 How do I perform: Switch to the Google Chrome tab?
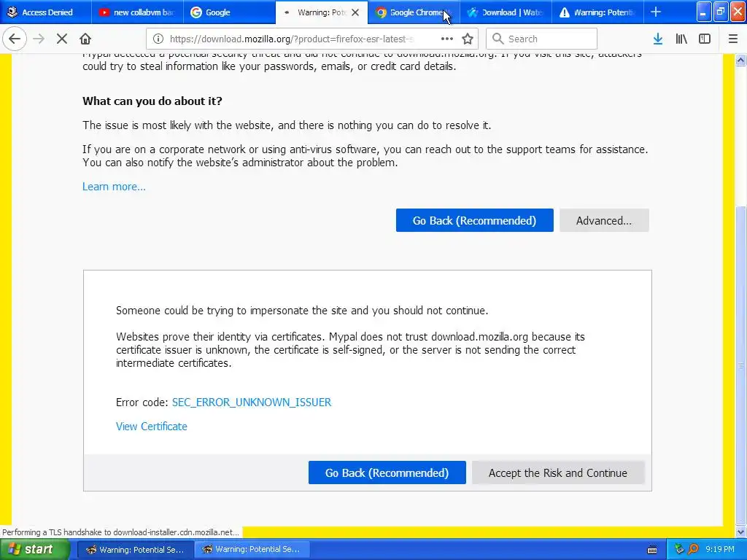pyautogui.click(x=414, y=12)
